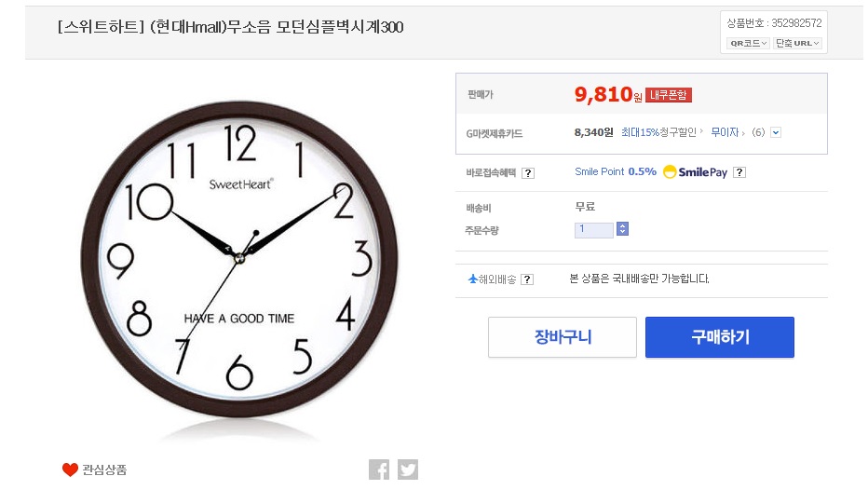This screenshot has height=490, width=868.
Task: Click the 내쿠폰함 coupon badge
Action: coord(668,95)
